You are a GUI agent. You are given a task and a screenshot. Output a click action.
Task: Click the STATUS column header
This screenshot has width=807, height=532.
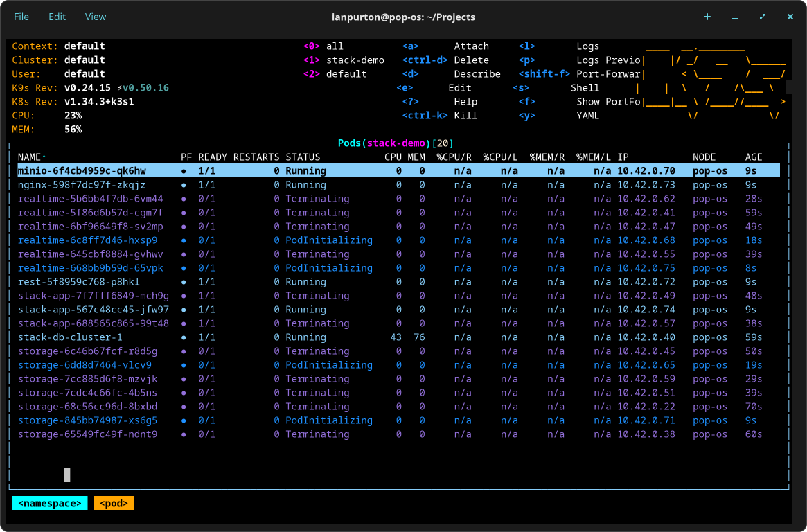(x=303, y=157)
